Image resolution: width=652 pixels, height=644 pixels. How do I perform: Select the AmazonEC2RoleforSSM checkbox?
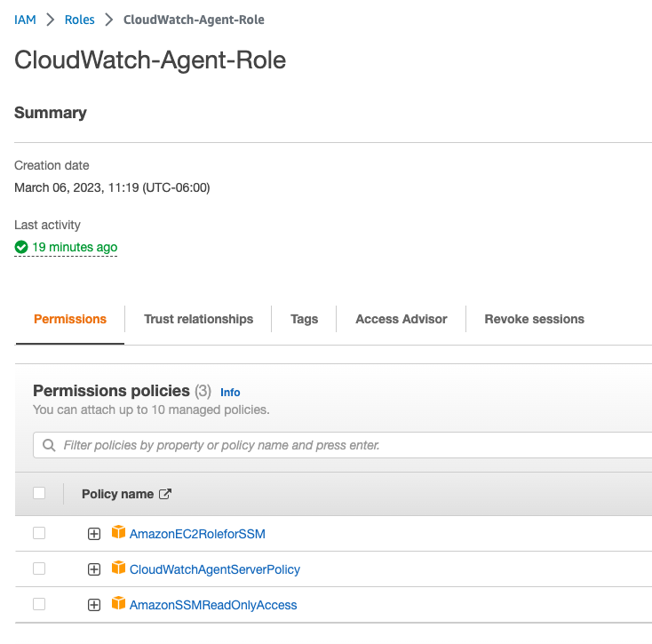pos(39,533)
